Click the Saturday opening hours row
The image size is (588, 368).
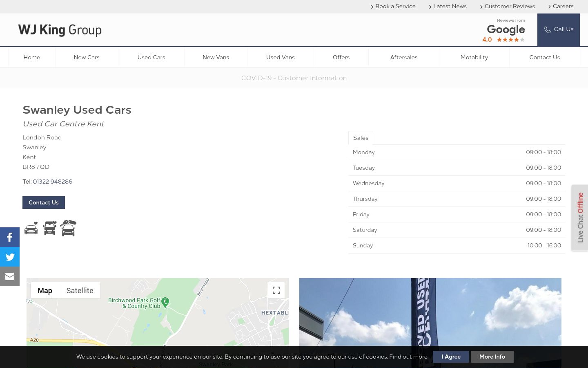pyautogui.click(x=457, y=230)
